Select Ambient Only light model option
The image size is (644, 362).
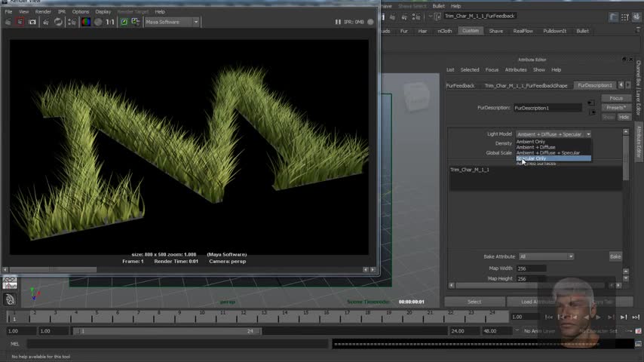click(x=531, y=142)
